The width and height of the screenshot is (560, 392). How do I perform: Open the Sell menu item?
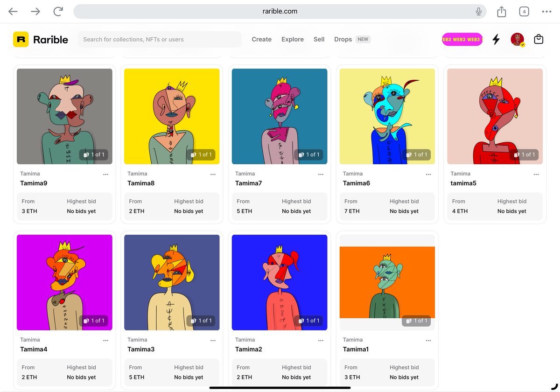[319, 40]
